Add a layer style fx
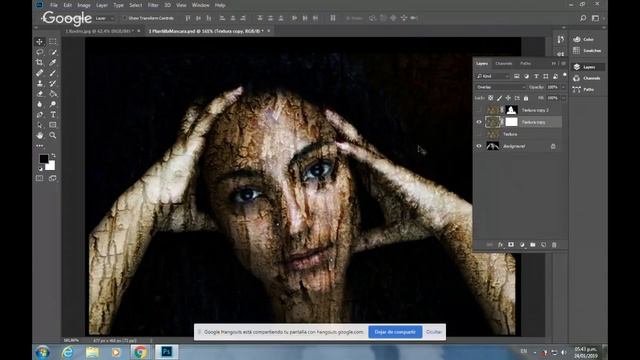Screen dimensions: 640x360 tap(500, 244)
